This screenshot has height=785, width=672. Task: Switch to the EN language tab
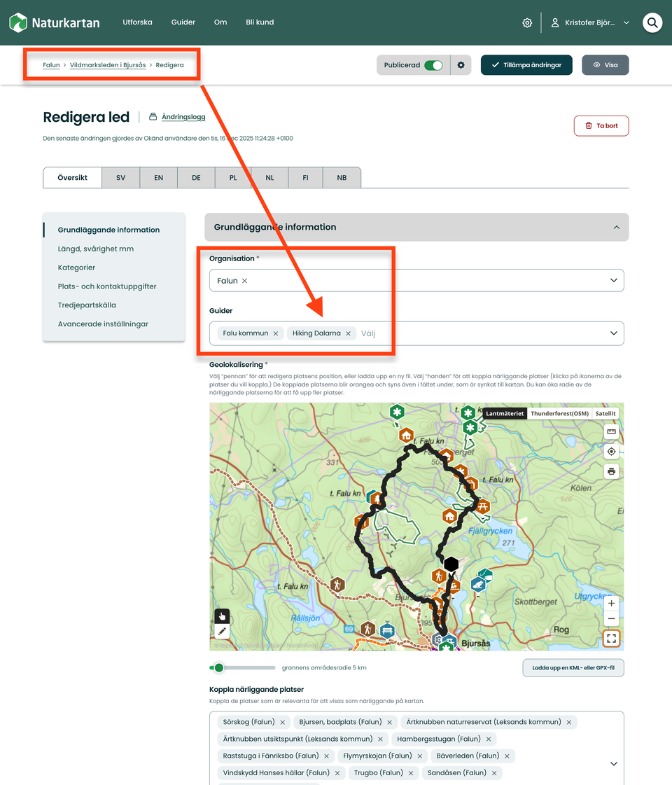point(158,177)
